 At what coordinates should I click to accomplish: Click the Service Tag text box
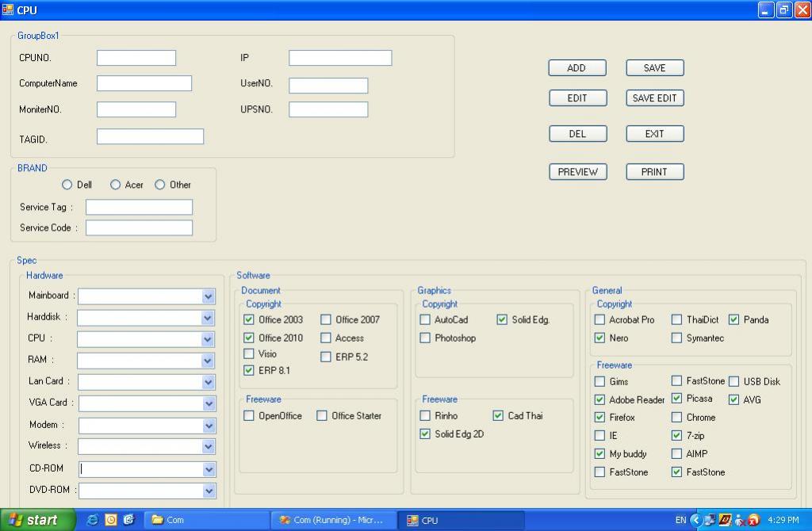tap(140, 207)
